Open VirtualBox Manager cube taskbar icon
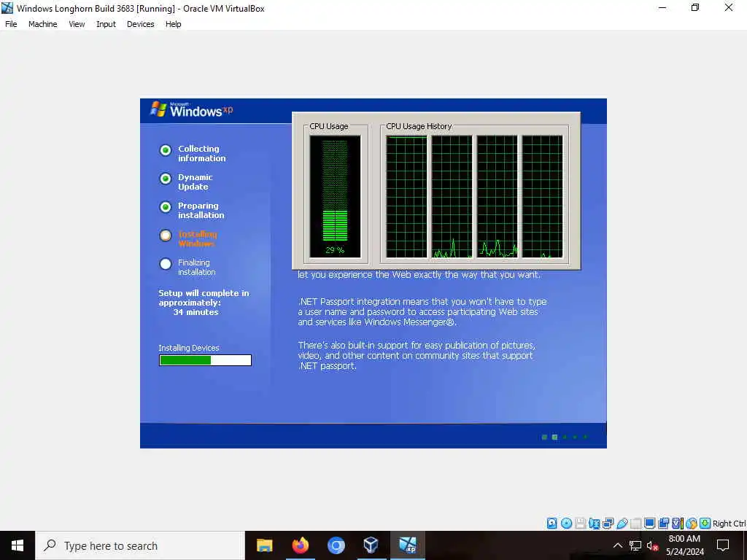This screenshot has height=560, width=747. [x=371, y=545]
